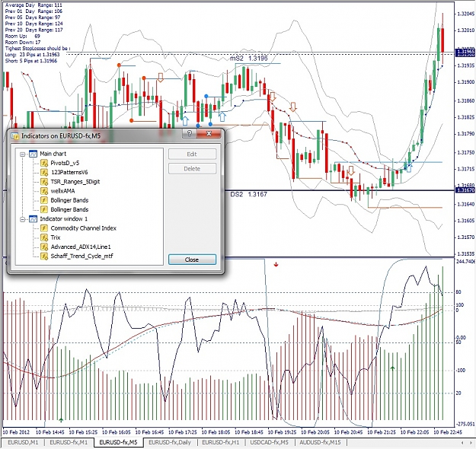Collapse the Main chart tree node
Viewport: 476px width, 449px height.
(22, 154)
